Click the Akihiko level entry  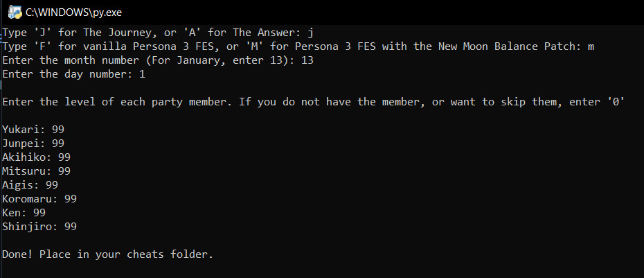[36, 157]
